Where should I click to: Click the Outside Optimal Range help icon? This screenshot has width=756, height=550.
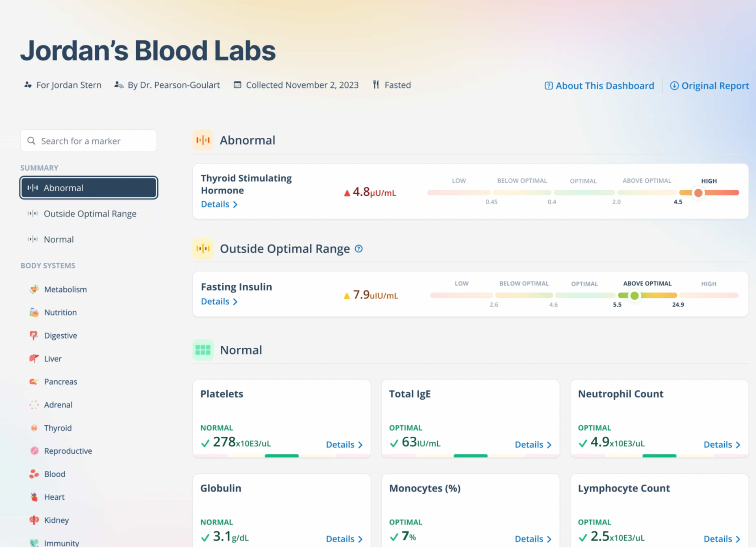pyautogui.click(x=358, y=249)
